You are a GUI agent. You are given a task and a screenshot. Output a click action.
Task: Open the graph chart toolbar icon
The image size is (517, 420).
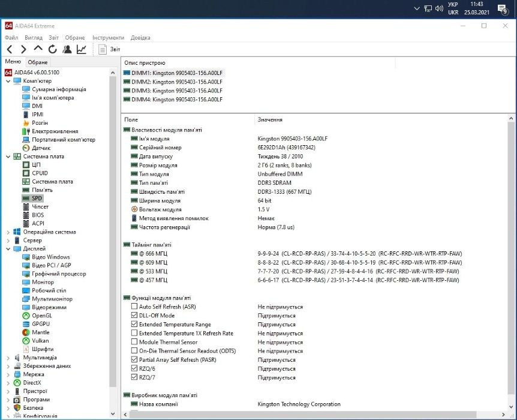[x=82, y=49]
